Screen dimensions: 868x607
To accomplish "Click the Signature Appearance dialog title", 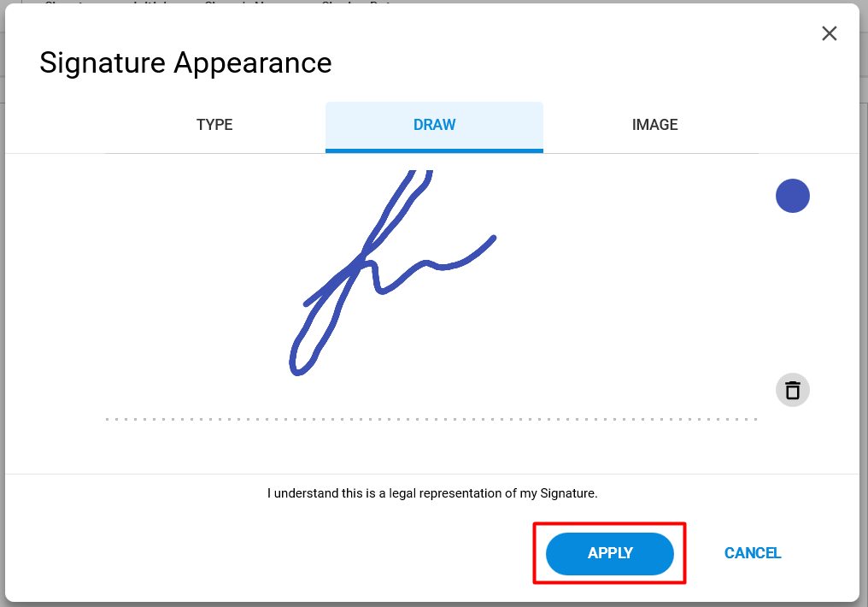I will [x=185, y=62].
